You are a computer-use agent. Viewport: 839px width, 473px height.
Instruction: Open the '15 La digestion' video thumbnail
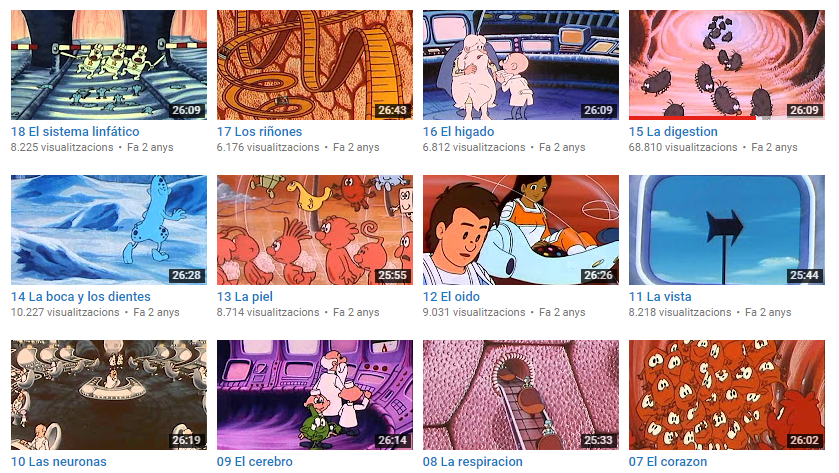click(727, 65)
